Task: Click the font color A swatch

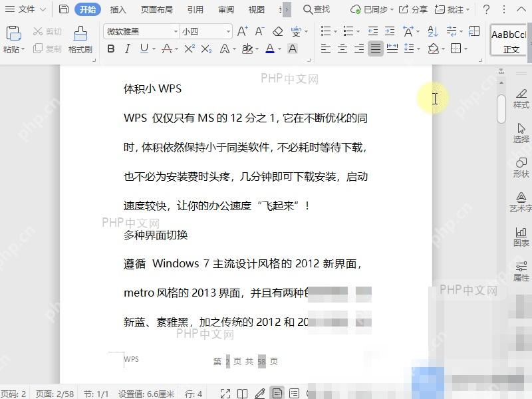Action: pos(270,49)
